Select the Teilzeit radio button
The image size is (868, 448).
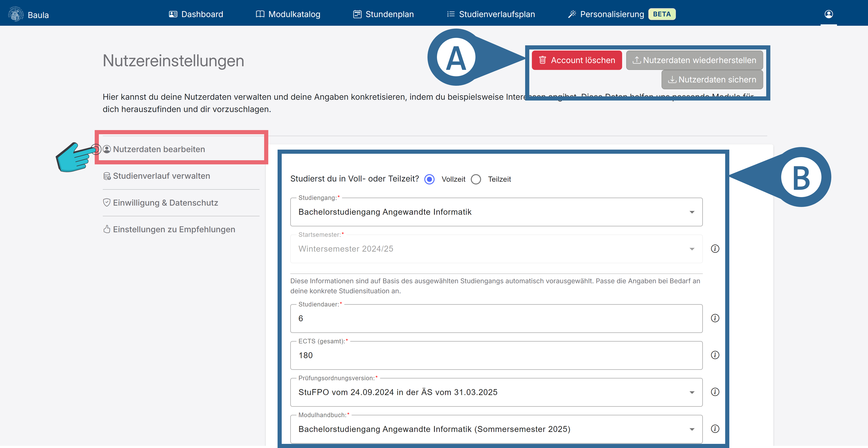476,179
